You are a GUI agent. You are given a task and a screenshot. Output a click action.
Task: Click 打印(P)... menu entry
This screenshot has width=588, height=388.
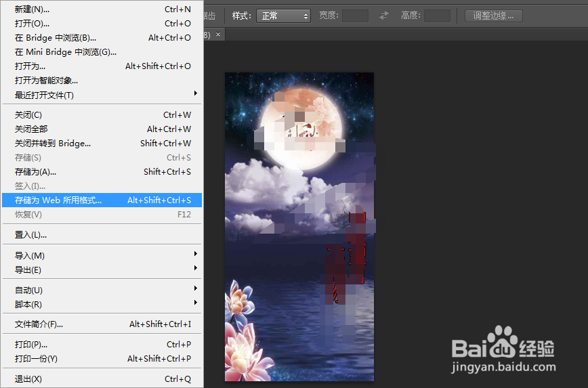click(102, 345)
